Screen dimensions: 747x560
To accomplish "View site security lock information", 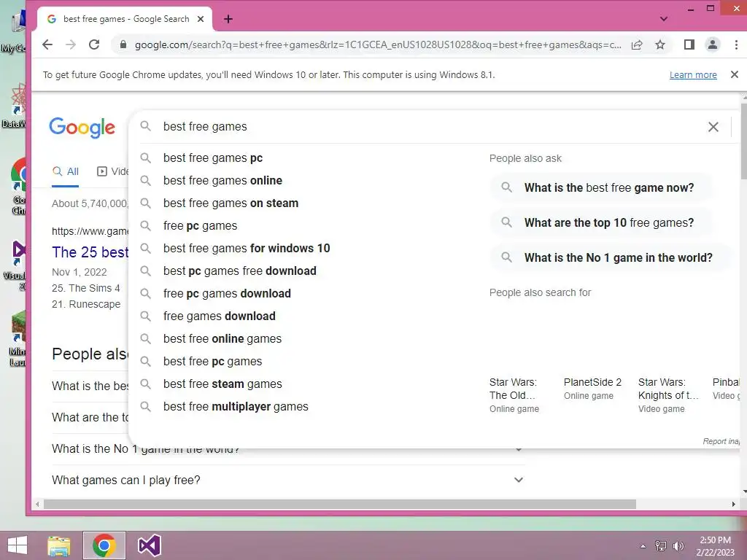I will 123,44.
